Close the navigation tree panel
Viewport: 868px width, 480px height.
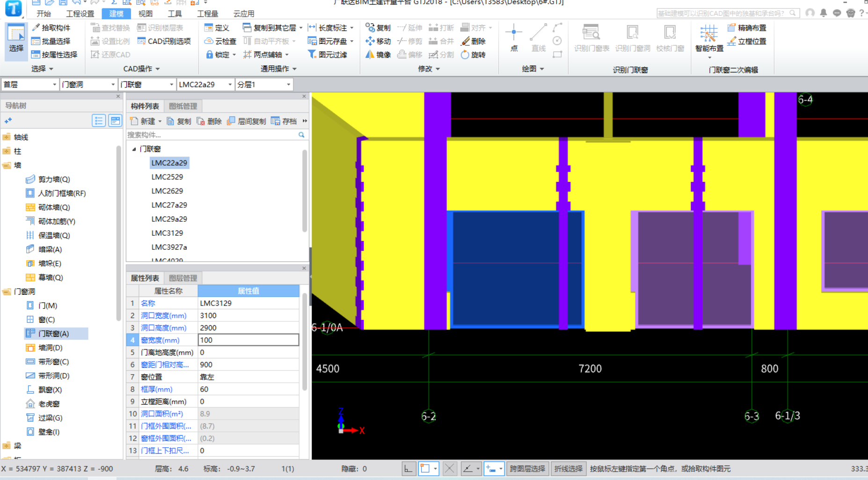pyautogui.click(x=118, y=96)
